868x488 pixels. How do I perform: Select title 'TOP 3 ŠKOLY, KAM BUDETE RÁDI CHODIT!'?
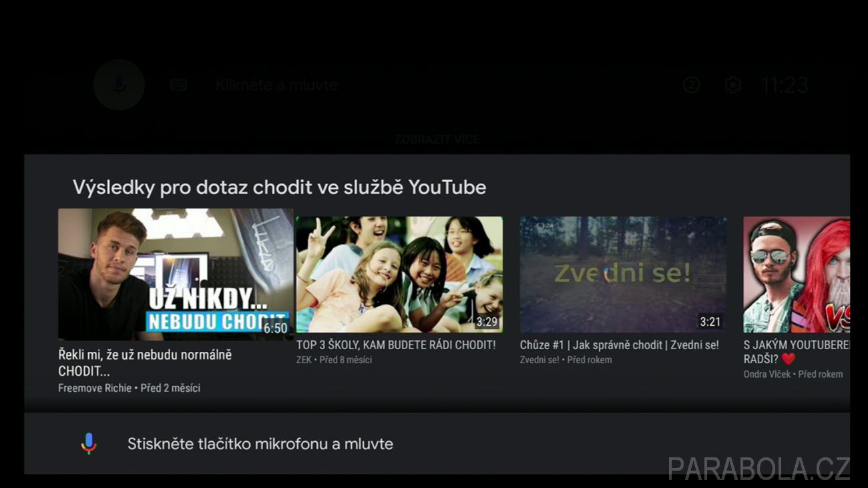point(396,345)
